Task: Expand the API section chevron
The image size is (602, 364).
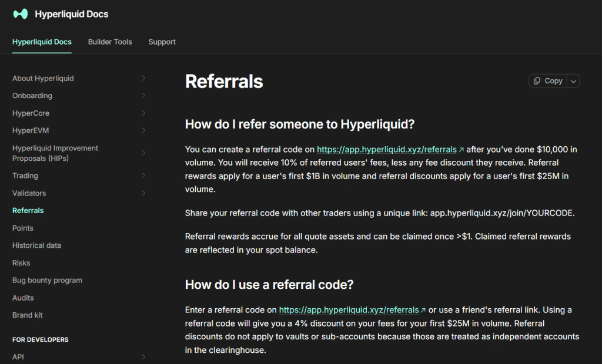Action: pyautogui.click(x=143, y=357)
